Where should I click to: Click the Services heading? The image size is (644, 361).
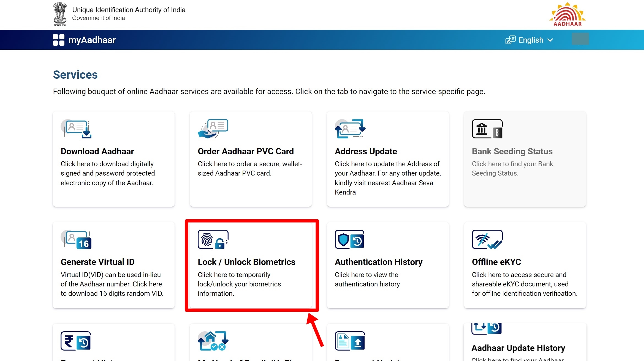pos(75,75)
